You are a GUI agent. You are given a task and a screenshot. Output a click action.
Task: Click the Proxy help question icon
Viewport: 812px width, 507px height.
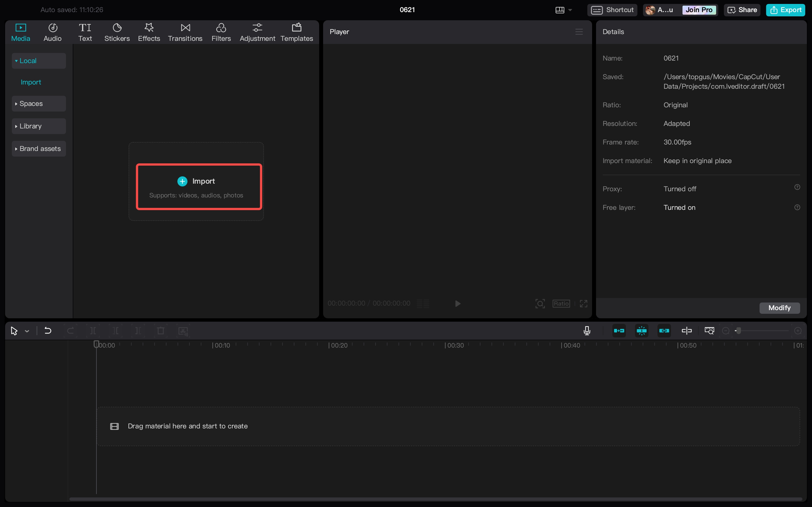pyautogui.click(x=797, y=187)
